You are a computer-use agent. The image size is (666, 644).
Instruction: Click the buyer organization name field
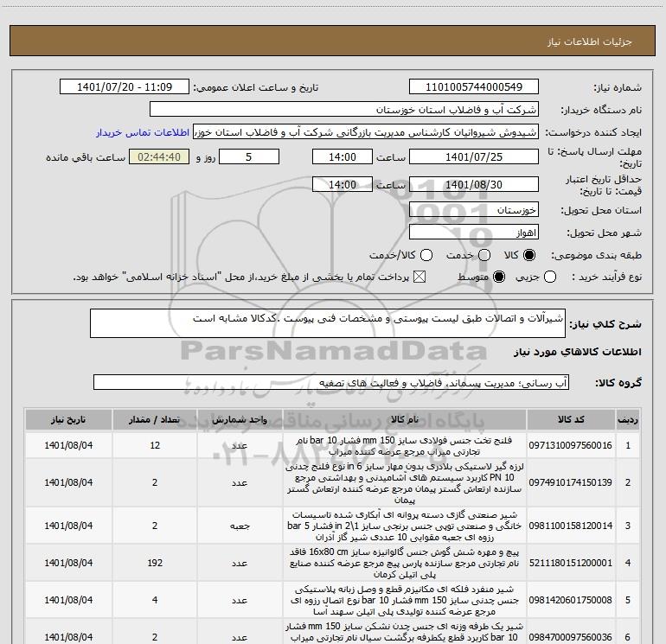pos(344,110)
